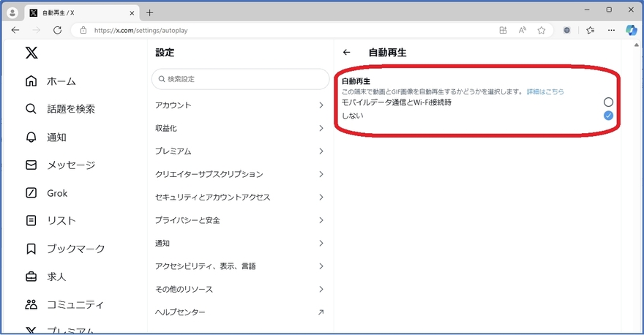The image size is (644, 335).
Task: Open the ホーム home icon
Action: pos(31,81)
